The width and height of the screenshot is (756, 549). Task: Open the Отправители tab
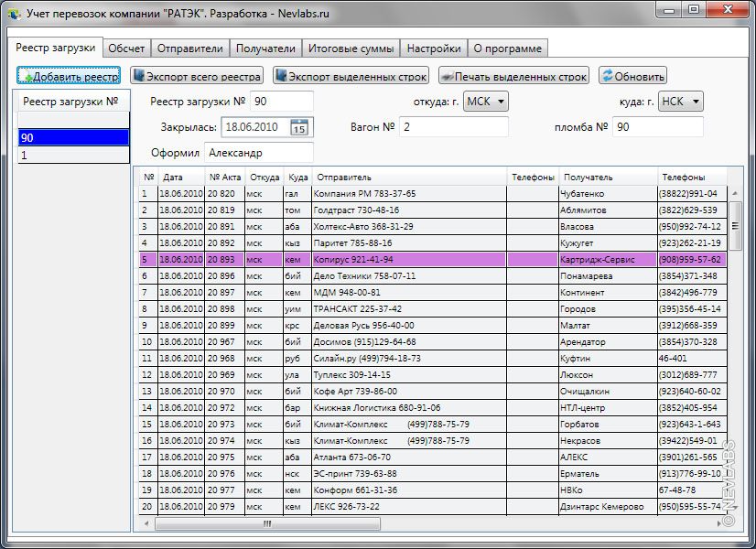click(189, 48)
